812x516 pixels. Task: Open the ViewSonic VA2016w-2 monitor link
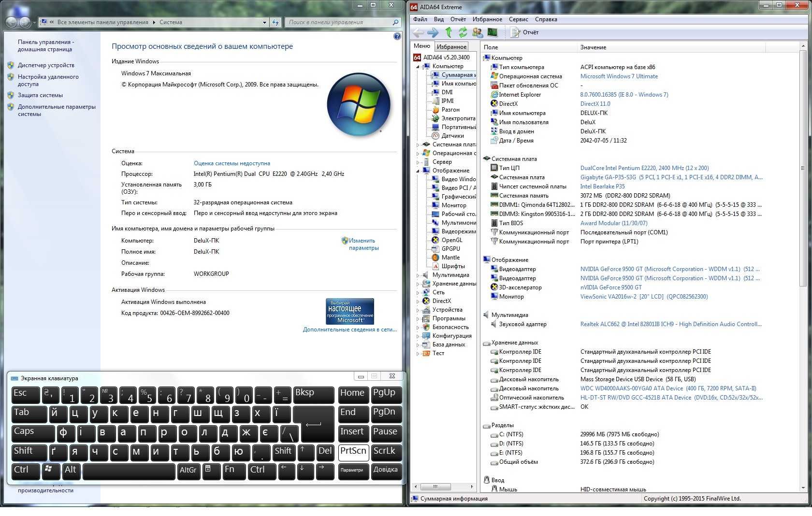pos(644,297)
